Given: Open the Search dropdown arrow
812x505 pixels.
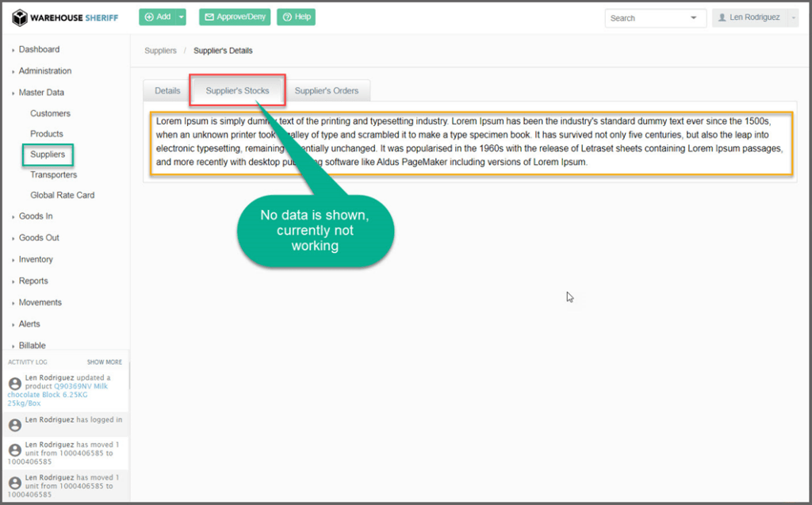Looking at the screenshot, I should (694, 17).
